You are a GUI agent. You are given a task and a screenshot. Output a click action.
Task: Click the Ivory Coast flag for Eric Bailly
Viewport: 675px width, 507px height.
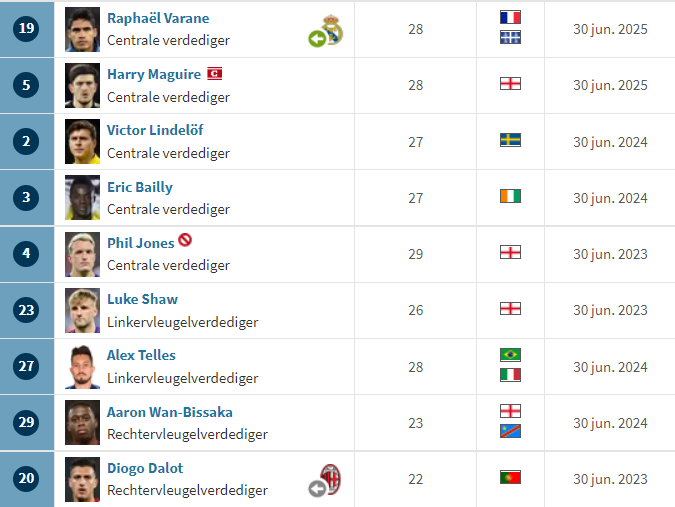click(510, 196)
